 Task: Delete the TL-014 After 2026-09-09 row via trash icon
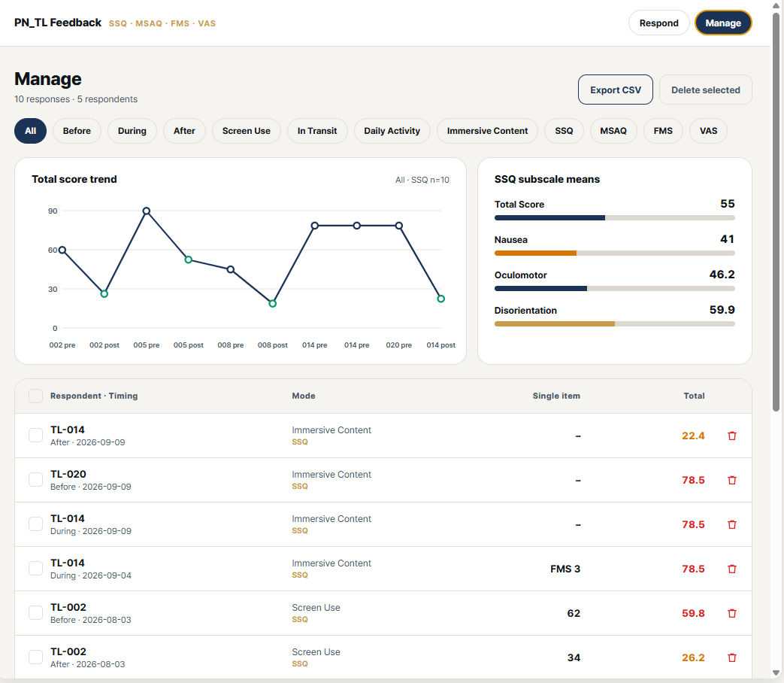tap(732, 436)
